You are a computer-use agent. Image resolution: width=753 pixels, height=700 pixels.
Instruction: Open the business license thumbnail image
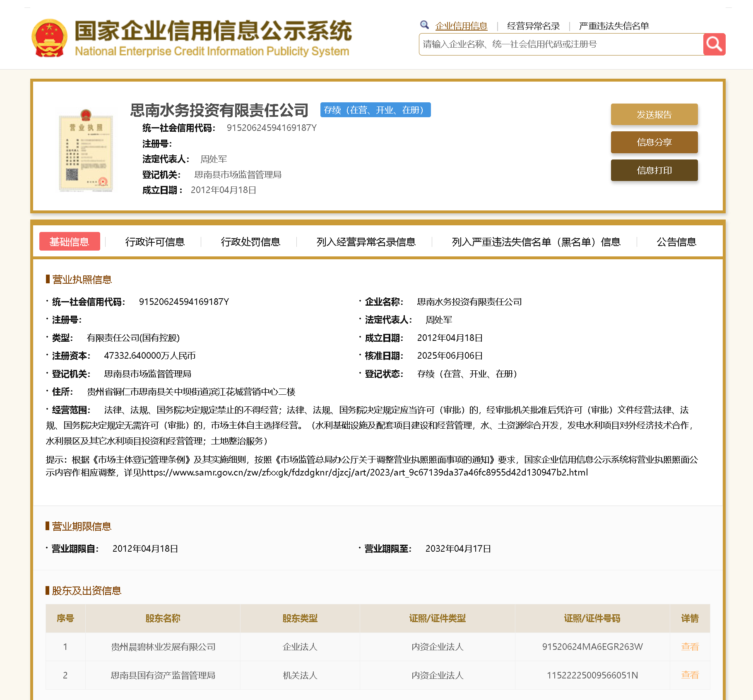point(86,150)
